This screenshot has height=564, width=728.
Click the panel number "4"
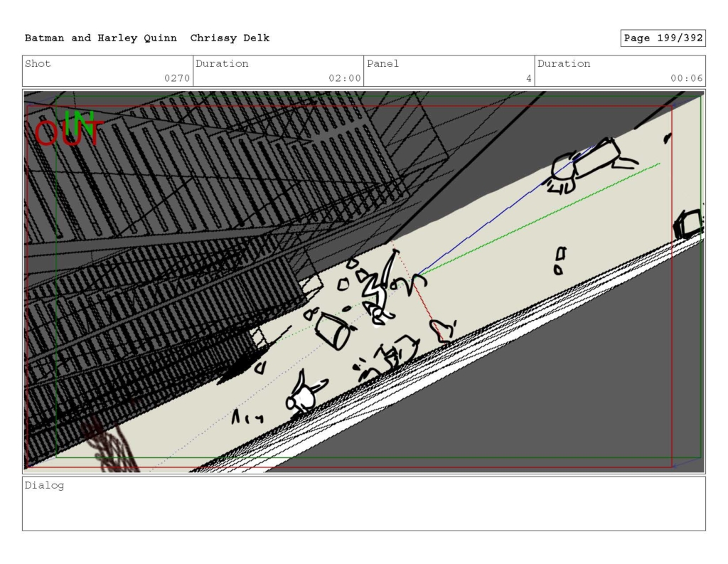(528, 78)
